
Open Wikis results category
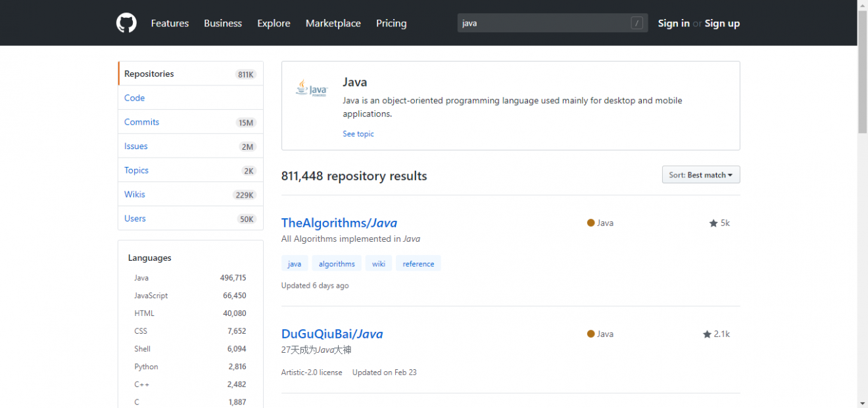135,194
